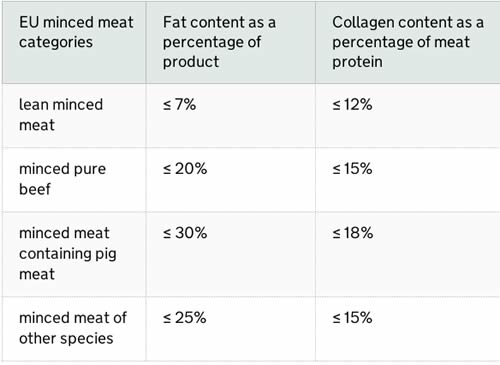Select the '≤ 7%' fat content cell
This screenshot has width=500, height=365.
point(179,104)
